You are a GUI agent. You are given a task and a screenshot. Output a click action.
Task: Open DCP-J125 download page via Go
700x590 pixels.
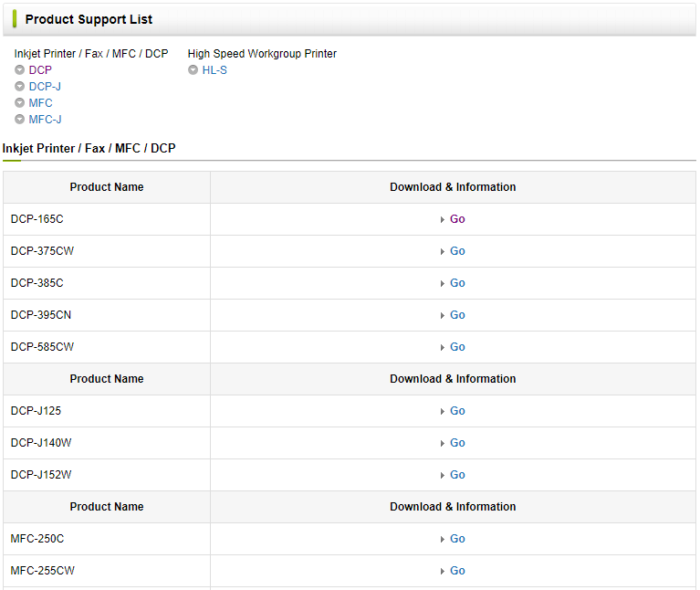pos(457,411)
